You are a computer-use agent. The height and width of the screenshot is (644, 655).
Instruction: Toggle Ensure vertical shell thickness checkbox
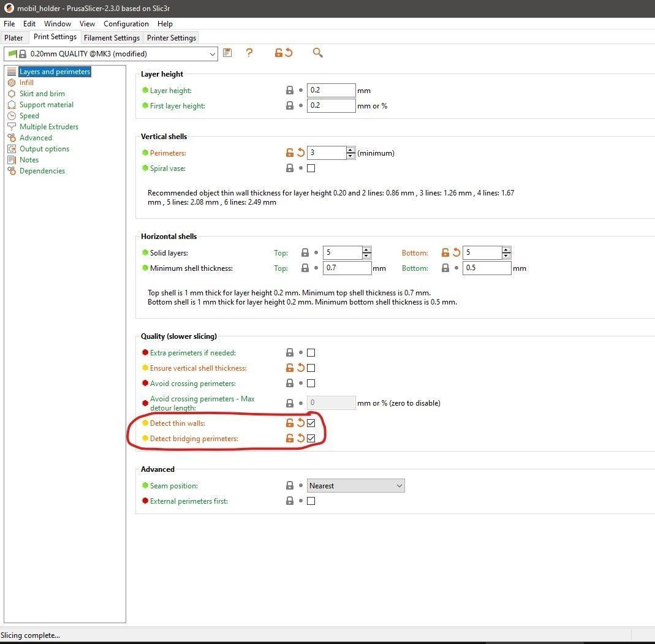pyautogui.click(x=311, y=368)
